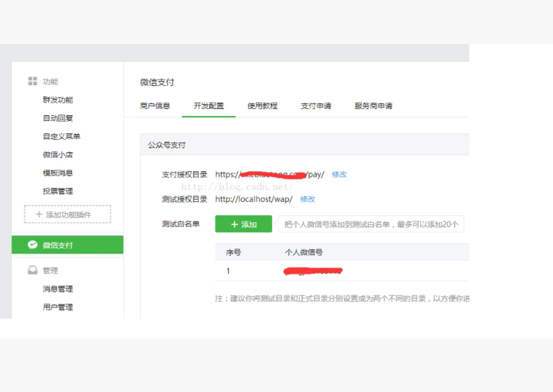Click the 测试白名单 label
Image resolution: width=553 pixels, height=392 pixels.
[x=180, y=224]
